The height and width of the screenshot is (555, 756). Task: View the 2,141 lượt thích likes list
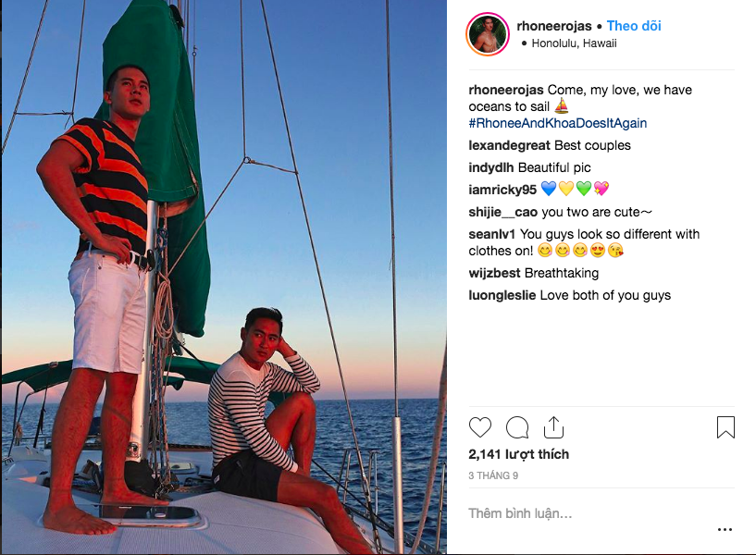point(519,454)
